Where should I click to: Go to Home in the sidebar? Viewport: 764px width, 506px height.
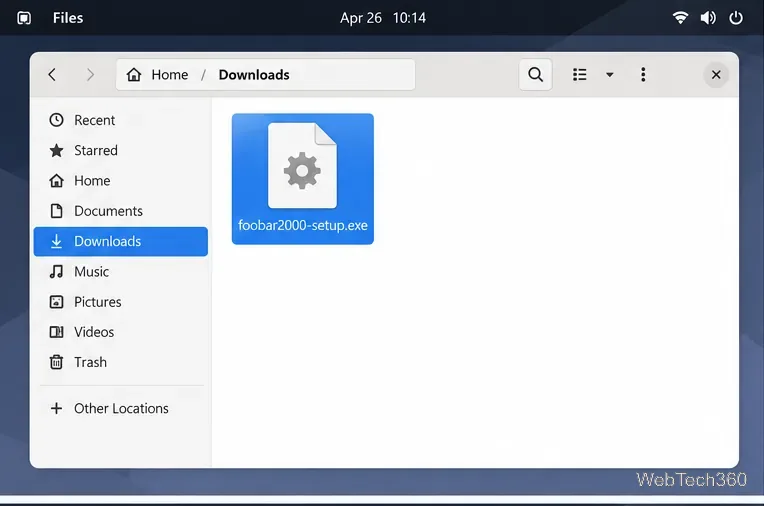[121, 180]
